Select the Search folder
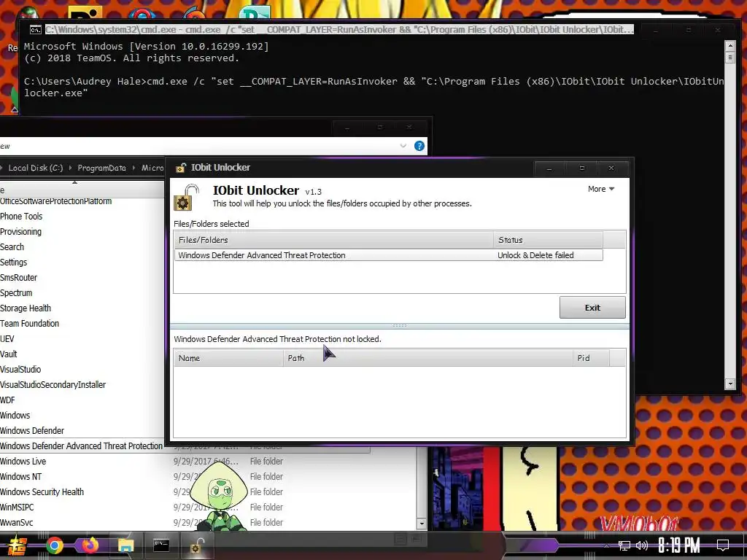This screenshot has height=560, width=747. (12, 246)
